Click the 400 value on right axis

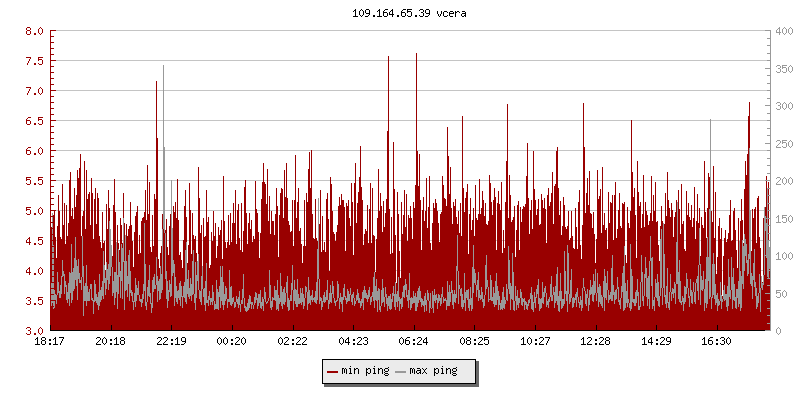click(x=783, y=31)
